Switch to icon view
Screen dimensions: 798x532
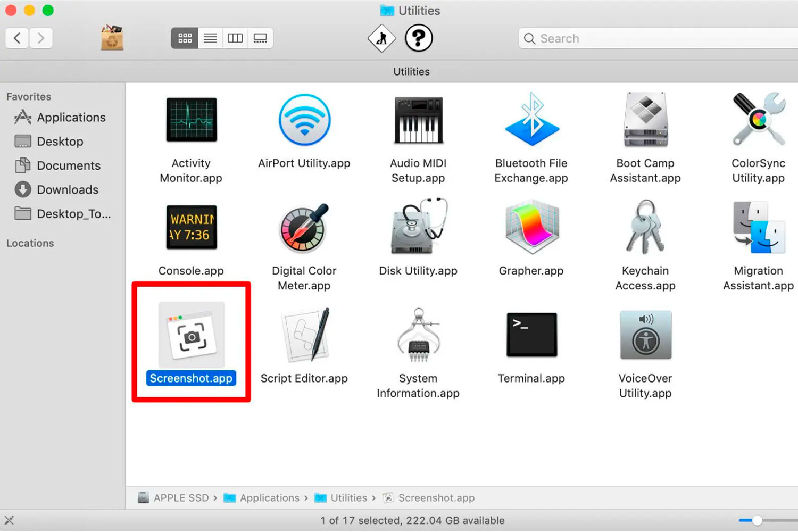[185, 38]
